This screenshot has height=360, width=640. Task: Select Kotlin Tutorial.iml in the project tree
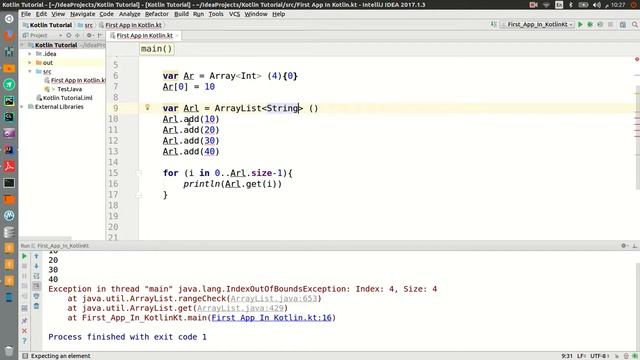pos(64,98)
